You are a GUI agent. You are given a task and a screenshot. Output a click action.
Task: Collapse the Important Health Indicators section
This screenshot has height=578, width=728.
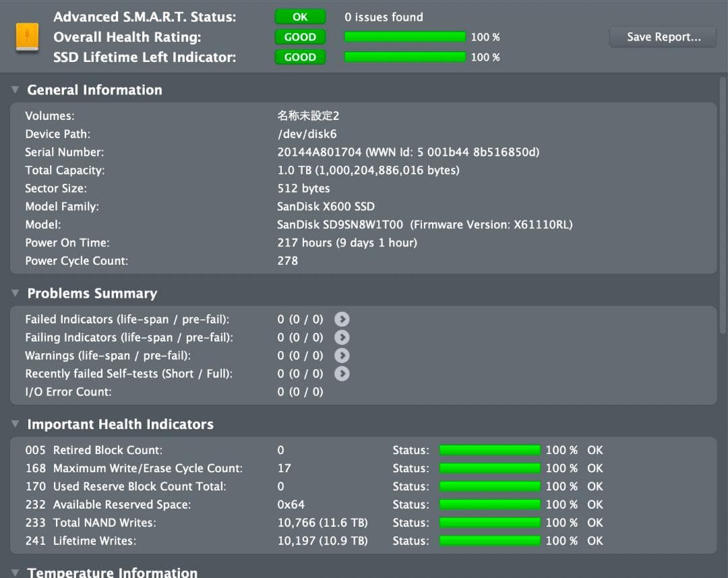15,424
